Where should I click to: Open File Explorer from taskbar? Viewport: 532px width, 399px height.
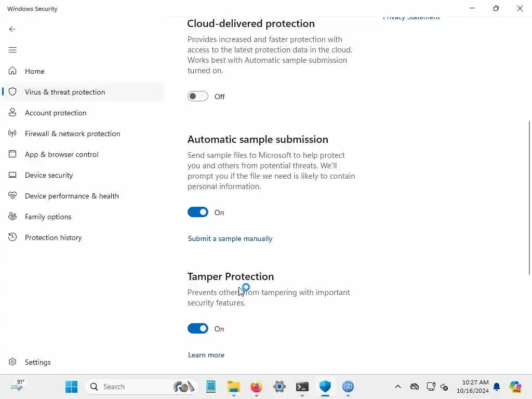pos(234,387)
